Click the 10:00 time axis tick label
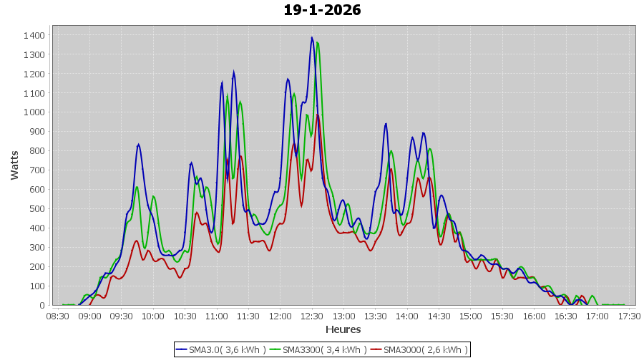This screenshot has height=358, width=644. pyautogui.click(x=153, y=316)
